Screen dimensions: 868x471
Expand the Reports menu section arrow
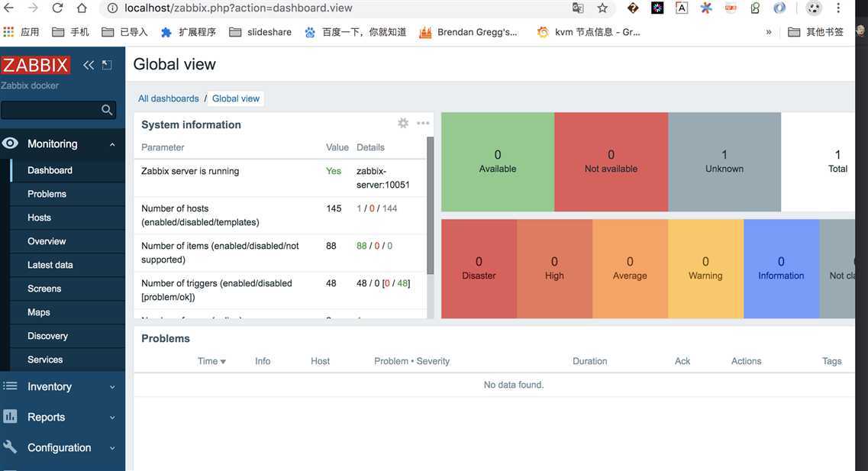point(112,418)
